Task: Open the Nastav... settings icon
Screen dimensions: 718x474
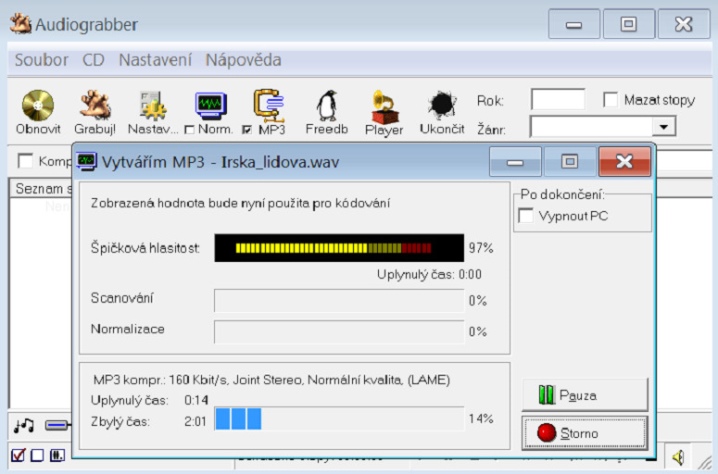Action: [x=152, y=105]
